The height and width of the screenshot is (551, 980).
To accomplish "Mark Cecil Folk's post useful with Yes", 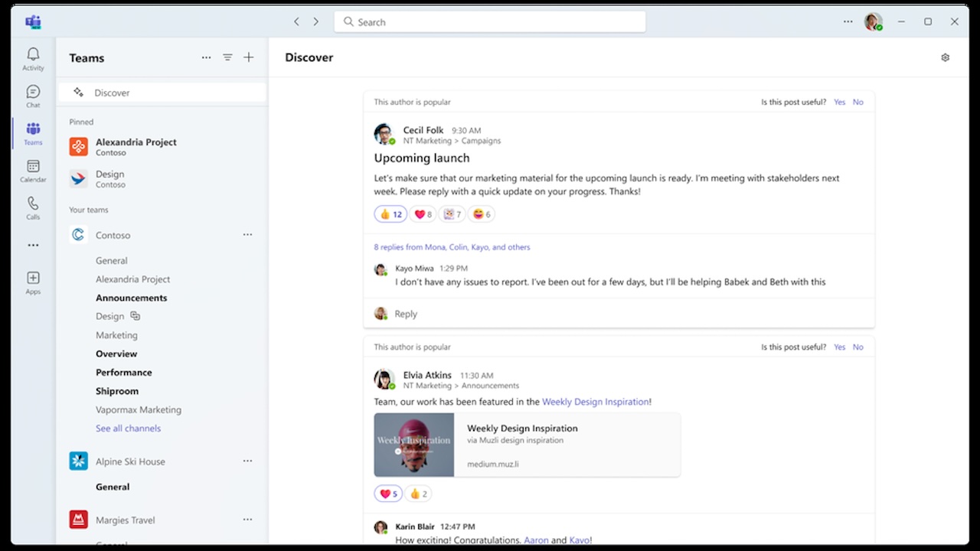I will pos(839,101).
